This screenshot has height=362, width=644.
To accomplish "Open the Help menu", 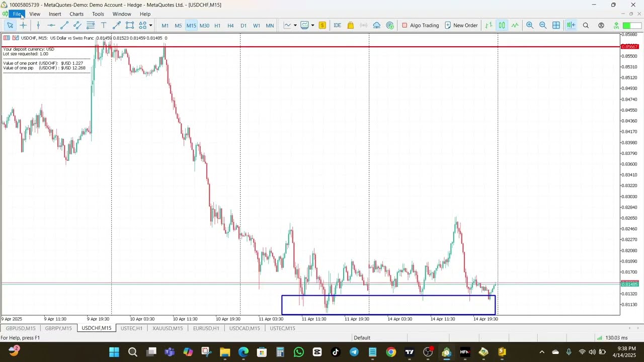I will pos(145,14).
